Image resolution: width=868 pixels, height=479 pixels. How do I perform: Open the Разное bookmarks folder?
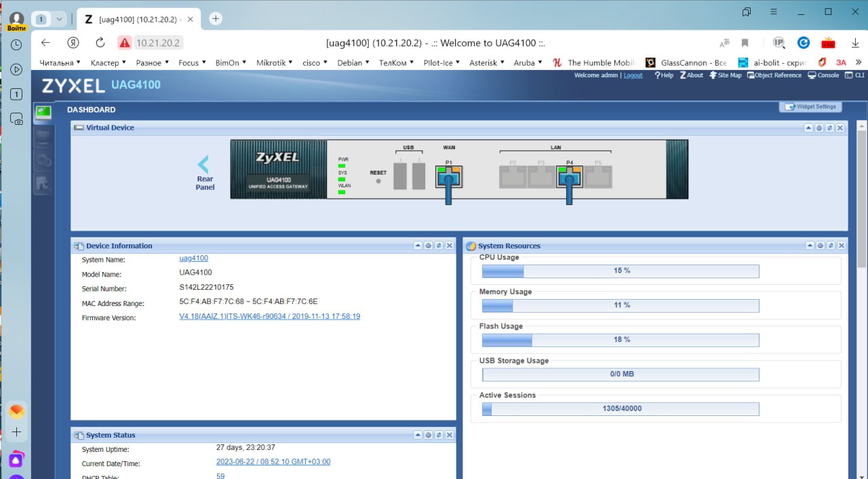(153, 62)
